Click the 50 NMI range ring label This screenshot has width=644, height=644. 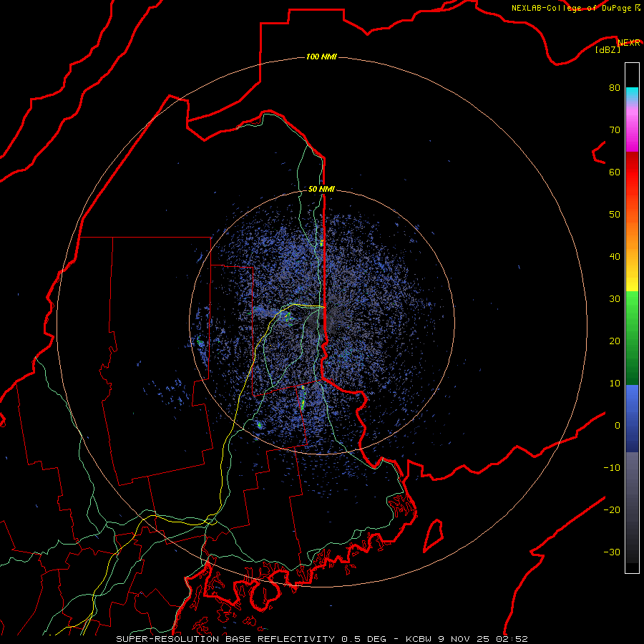pos(321,190)
